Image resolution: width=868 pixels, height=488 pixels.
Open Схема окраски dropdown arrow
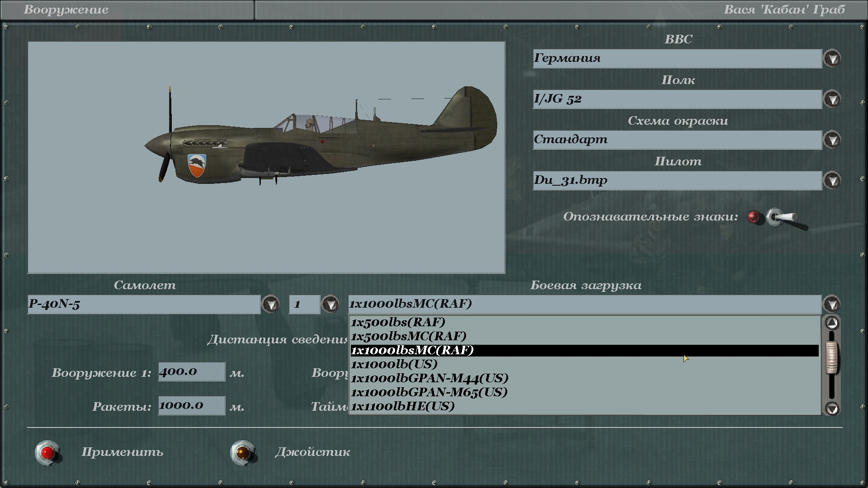click(x=832, y=140)
